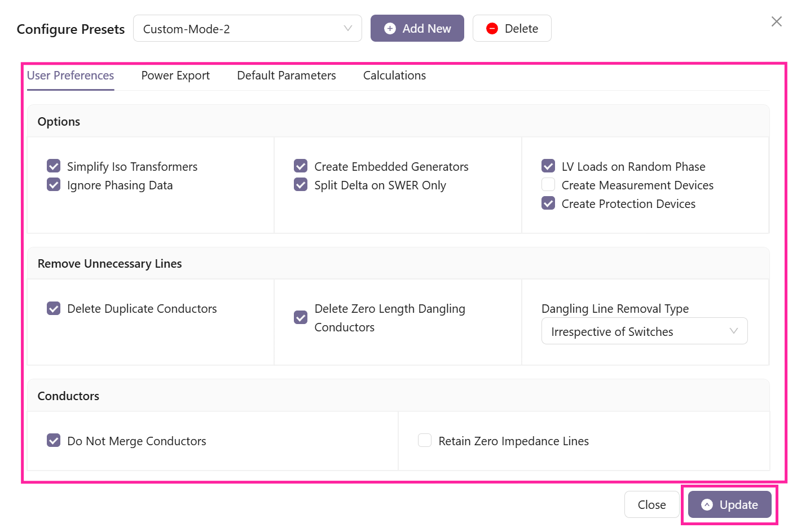The image size is (797, 532).
Task: Close the Configure Presets dialog with X
Action: 776,21
